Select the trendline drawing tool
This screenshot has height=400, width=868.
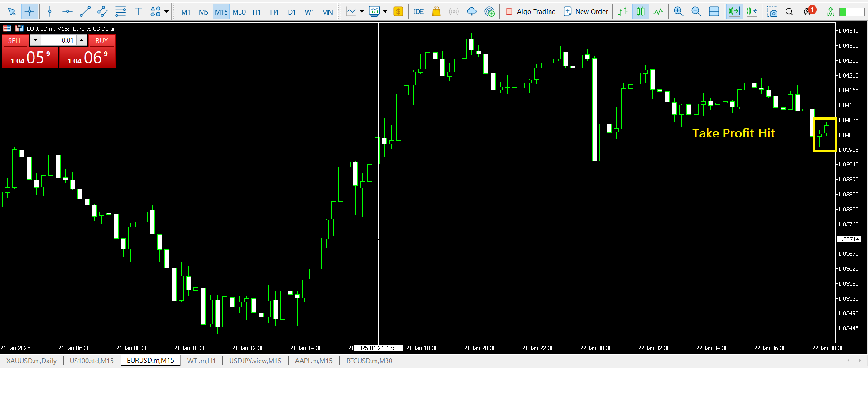pos(85,12)
